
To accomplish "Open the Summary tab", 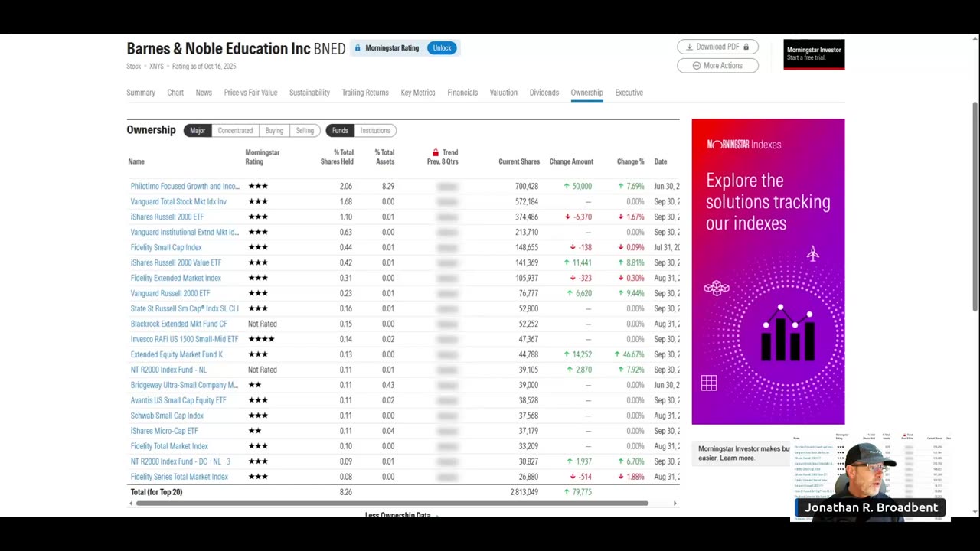I will click(141, 93).
